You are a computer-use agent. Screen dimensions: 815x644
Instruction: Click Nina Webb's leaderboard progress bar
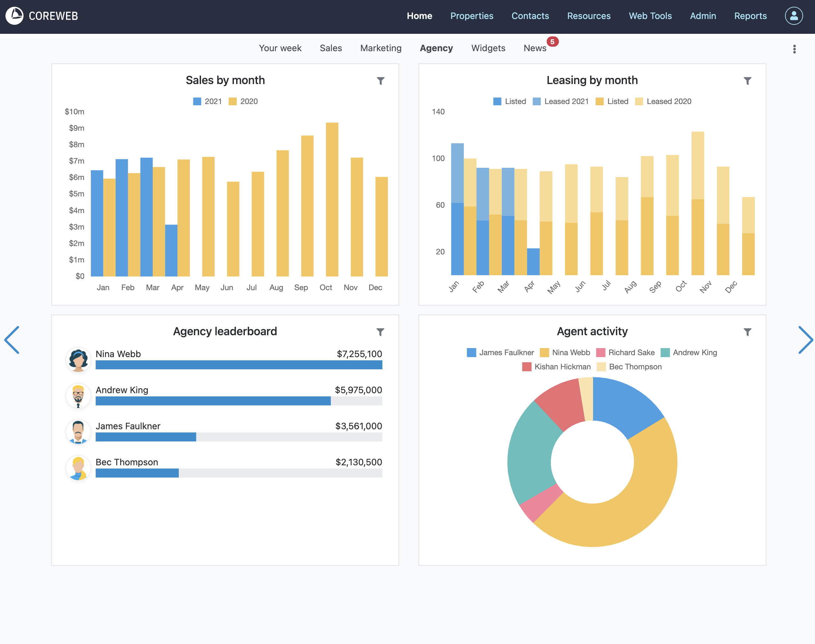pos(239,365)
